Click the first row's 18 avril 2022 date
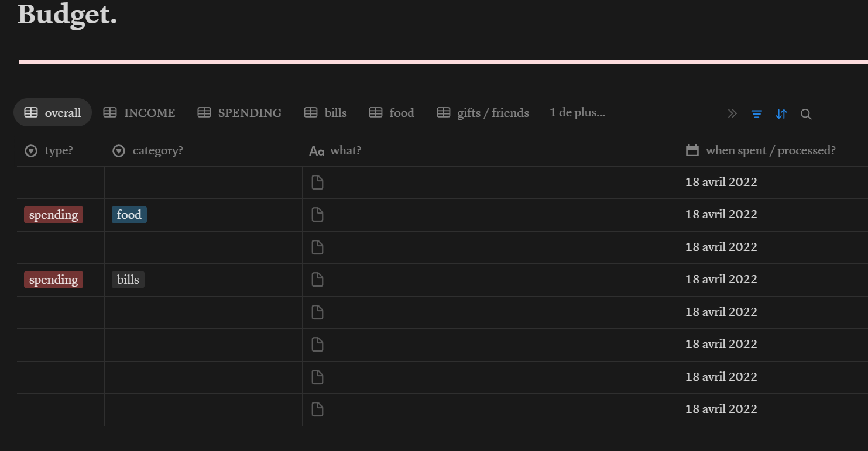 [x=721, y=182]
